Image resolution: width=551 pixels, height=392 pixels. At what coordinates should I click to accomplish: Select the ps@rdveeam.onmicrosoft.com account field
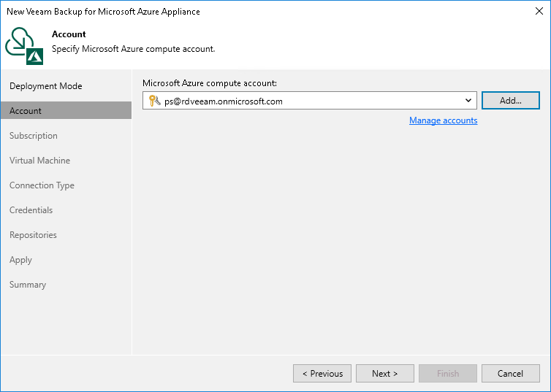307,101
